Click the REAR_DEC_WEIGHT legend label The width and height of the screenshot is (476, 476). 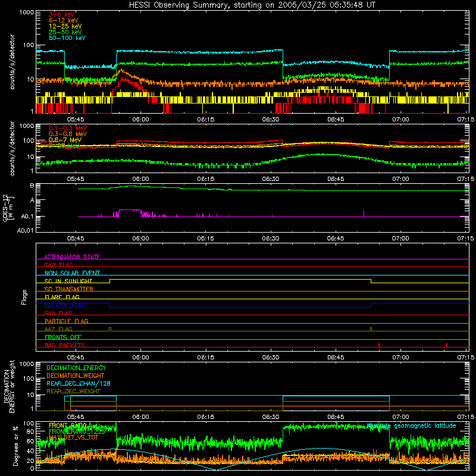click(x=73, y=392)
